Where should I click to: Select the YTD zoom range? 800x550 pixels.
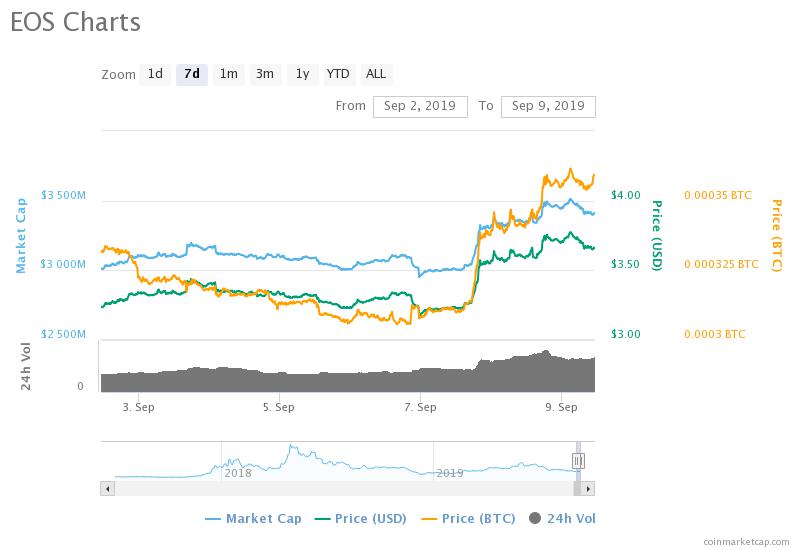pyautogui.click(x=339, y=74)
